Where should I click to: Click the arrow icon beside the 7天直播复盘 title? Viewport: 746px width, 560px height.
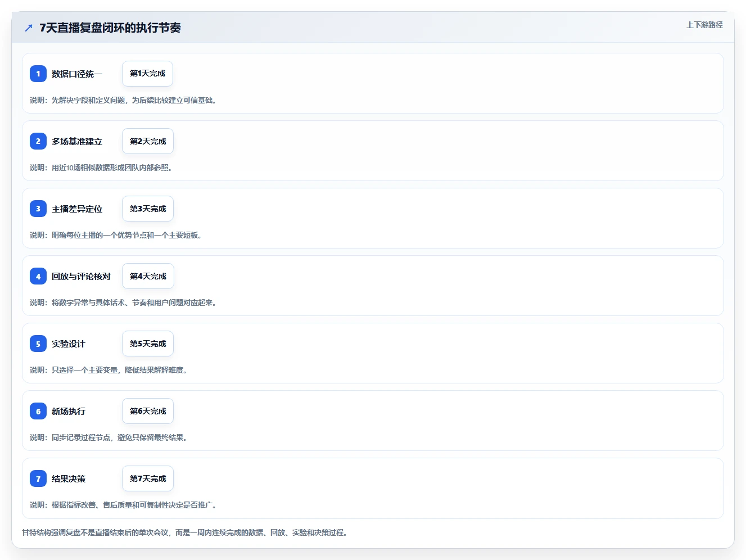(x=29, y=28)
